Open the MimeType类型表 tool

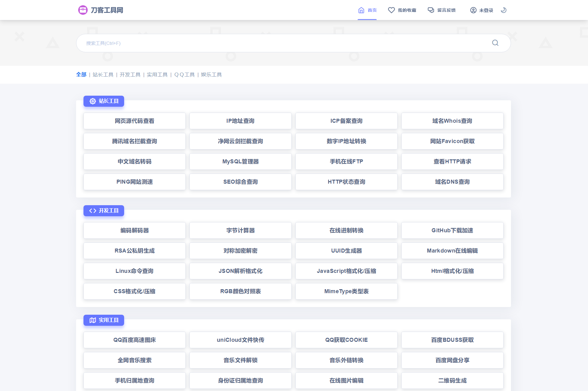point(347,291)
